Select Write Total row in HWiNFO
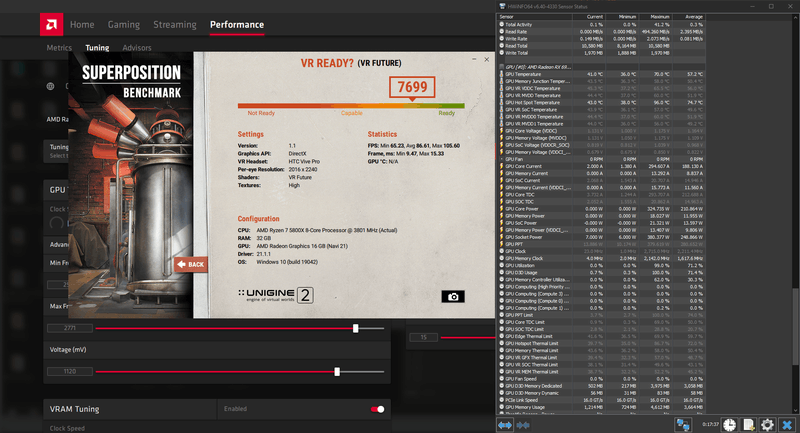Screen dimensions: 800x433 602,53
